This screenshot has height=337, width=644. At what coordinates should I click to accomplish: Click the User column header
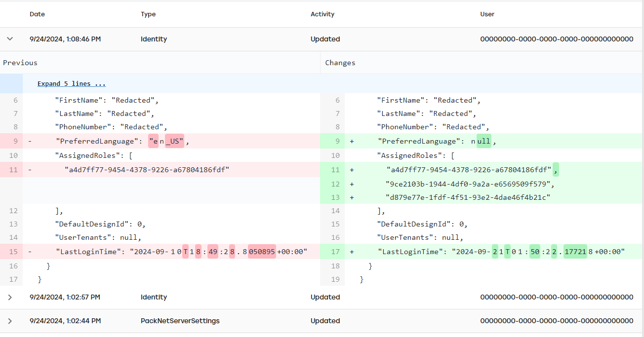(487, 14)
